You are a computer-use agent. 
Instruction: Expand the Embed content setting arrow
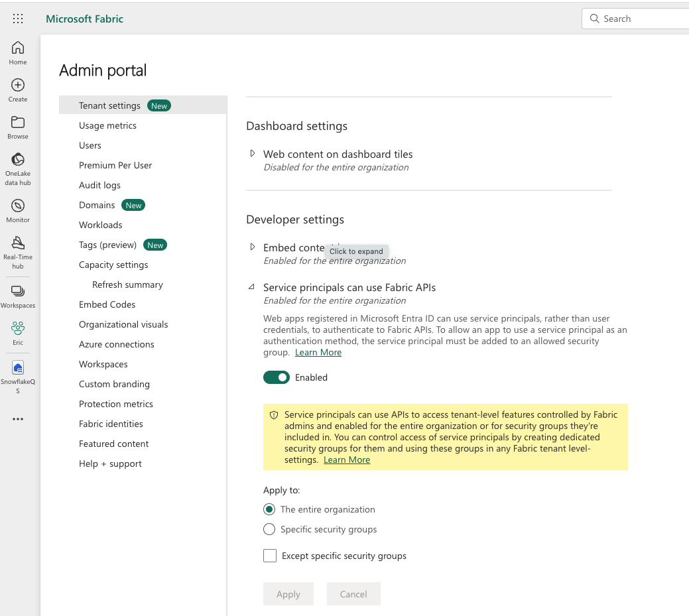coord(253,247)
